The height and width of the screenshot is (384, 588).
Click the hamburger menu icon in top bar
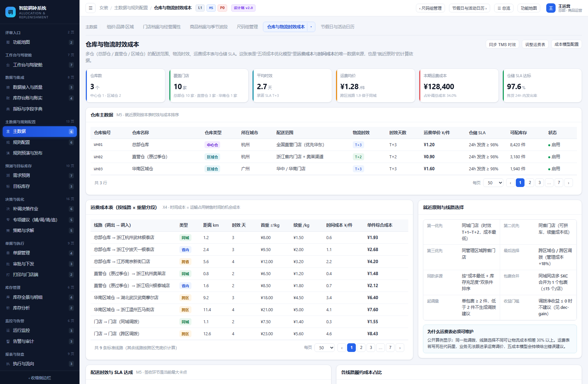91,8
